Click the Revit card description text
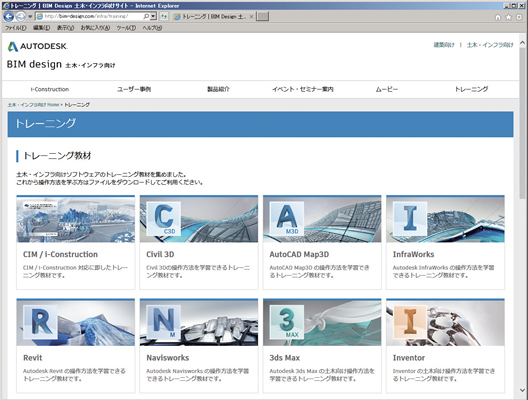This screenshot has height=400, width=528. [x=74, y=375]
